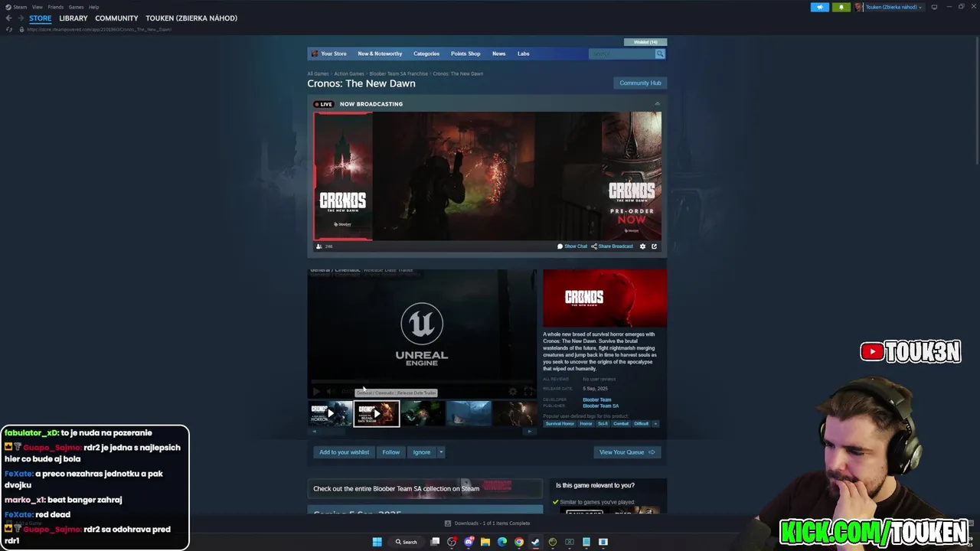Expand more tags plus button
The height and width of the screenshot is (551, 980).
pos(655,423)
